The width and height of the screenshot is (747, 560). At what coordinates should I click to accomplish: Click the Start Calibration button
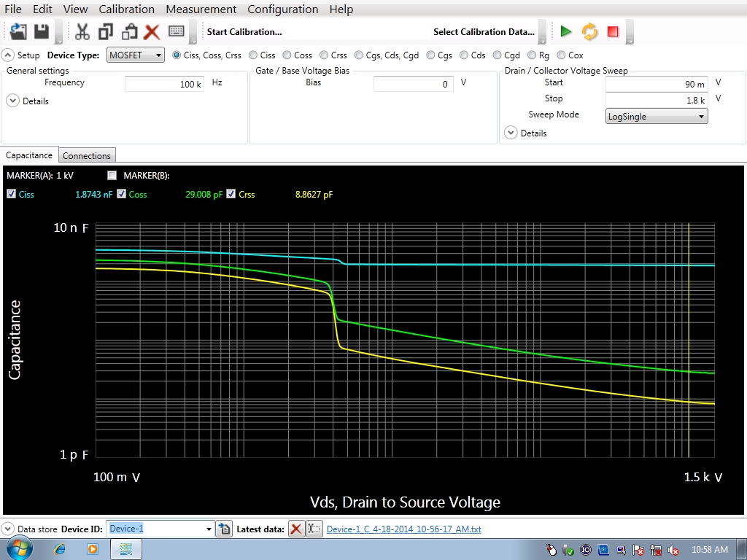tap(244, 32)
